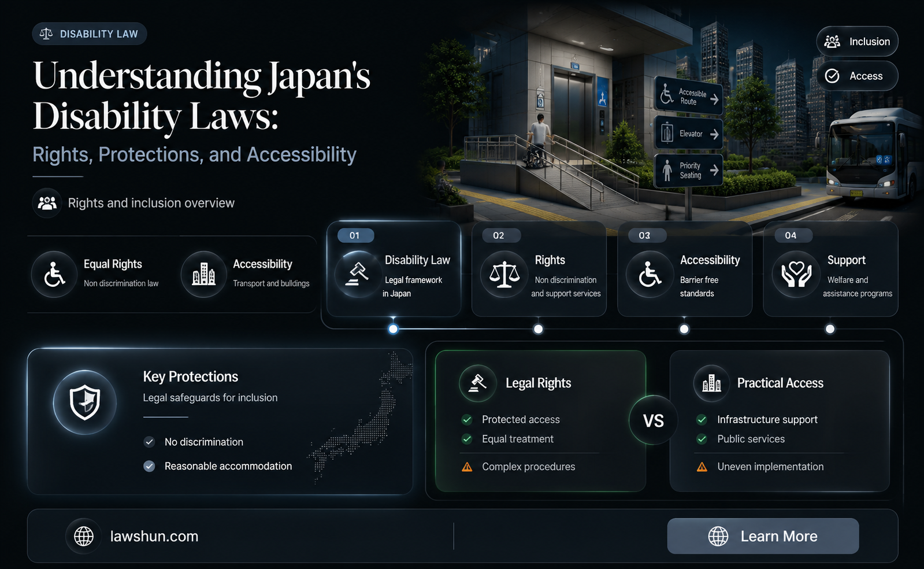Click the text Transport and buildings
Image resolution: width=924 pixels, height=569 pixels.
pyautogui.click(x=271, y=283)
